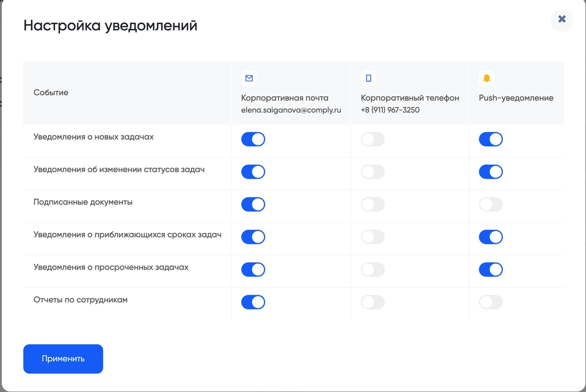The height and width of the screenshot is (392, 586).
Task: Enable push for Отчеты по сотрудникам
Action: (490, 302)
